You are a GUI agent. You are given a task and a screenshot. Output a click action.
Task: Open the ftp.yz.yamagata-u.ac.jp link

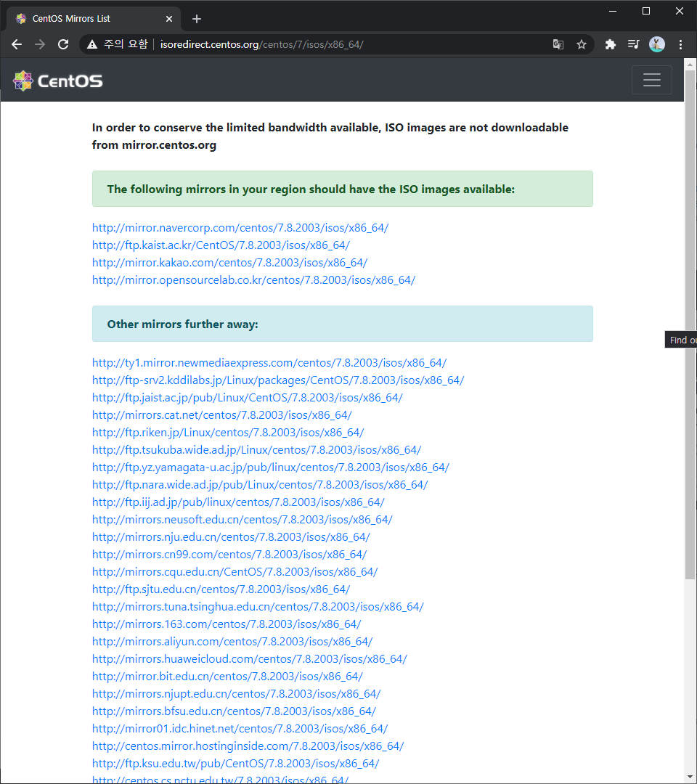tap(271, 467)
